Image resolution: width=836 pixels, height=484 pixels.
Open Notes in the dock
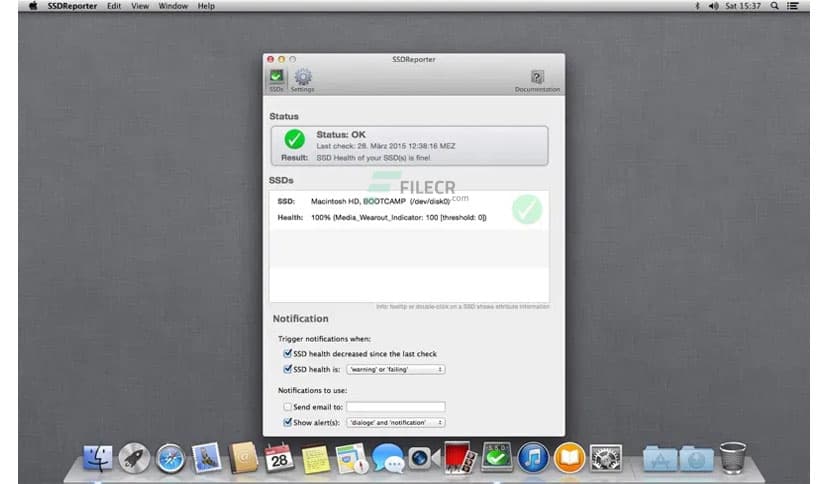(316, 458)
